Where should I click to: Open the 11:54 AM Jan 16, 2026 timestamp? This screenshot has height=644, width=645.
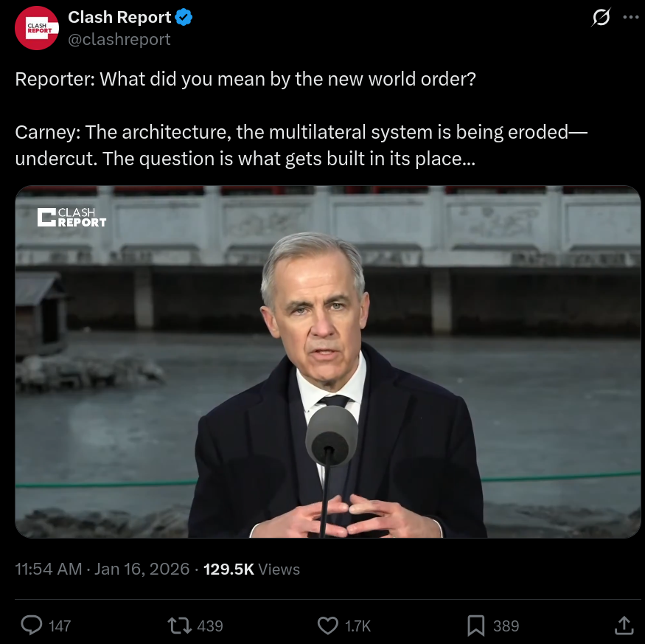tap(102, 569)
